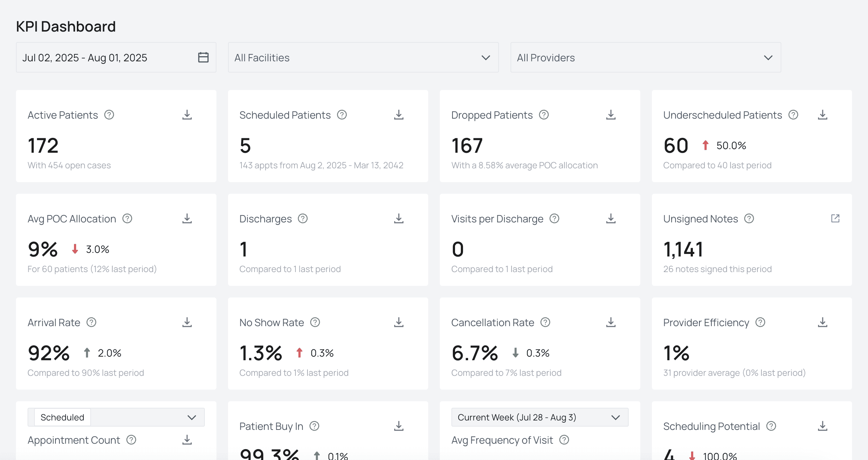Show help tooltip for Avg POC Allocation
This screenshot has width=868, height=460.
click(x=127, y=218)
